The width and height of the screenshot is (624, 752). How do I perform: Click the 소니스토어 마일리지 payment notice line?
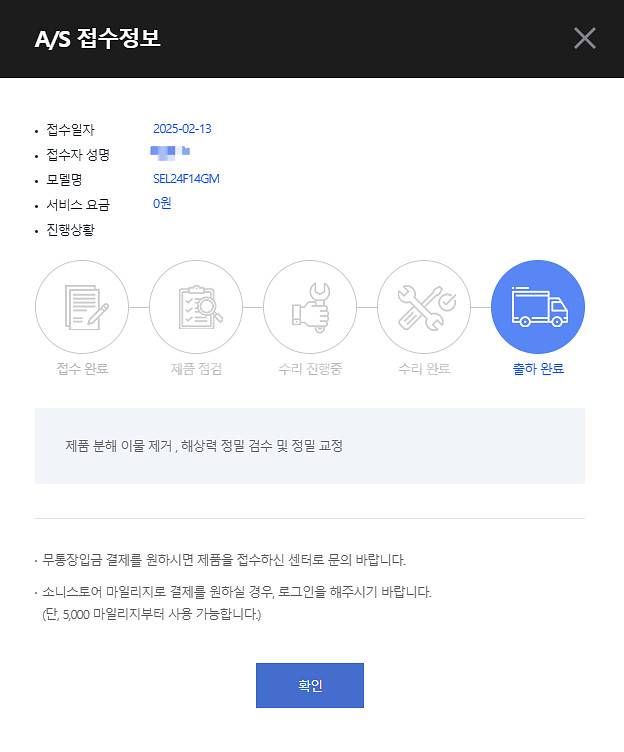coord(238,592)
